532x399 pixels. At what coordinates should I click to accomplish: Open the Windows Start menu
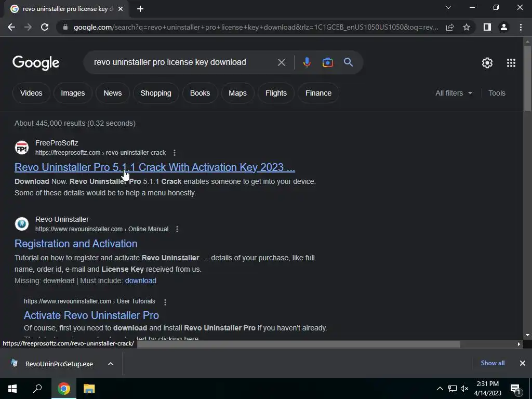point(12,389)
